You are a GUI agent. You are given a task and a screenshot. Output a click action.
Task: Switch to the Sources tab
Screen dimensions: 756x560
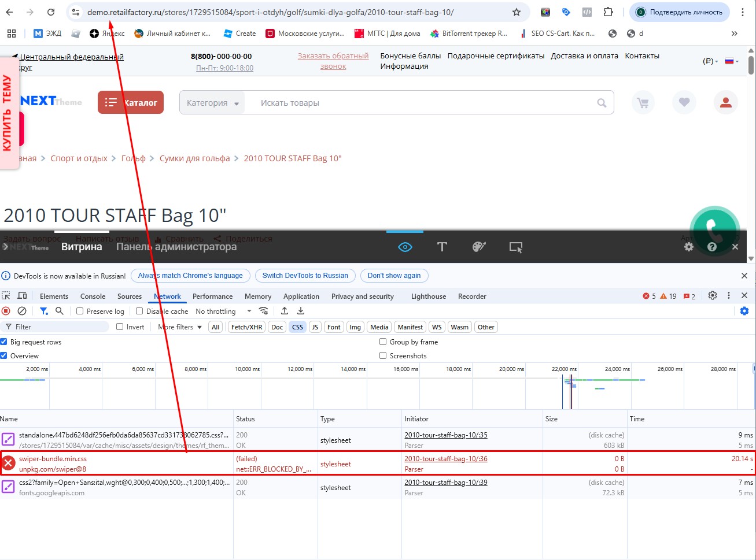click(130, 296)
